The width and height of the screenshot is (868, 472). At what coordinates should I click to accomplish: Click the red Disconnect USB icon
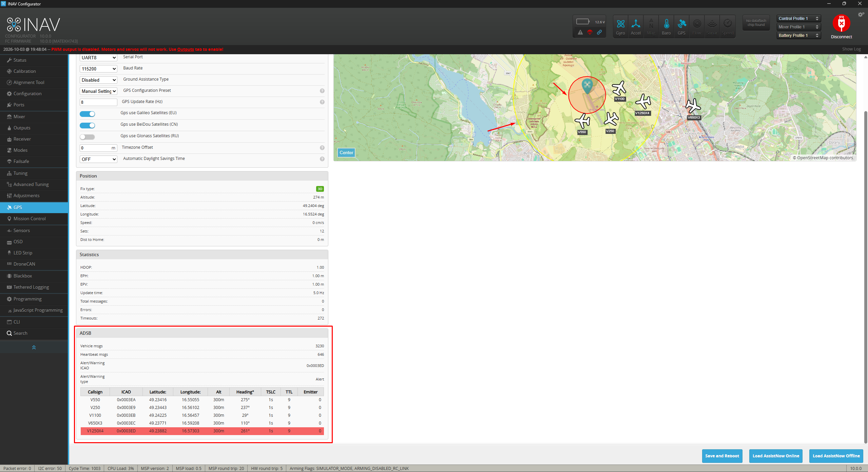(841, 23)
